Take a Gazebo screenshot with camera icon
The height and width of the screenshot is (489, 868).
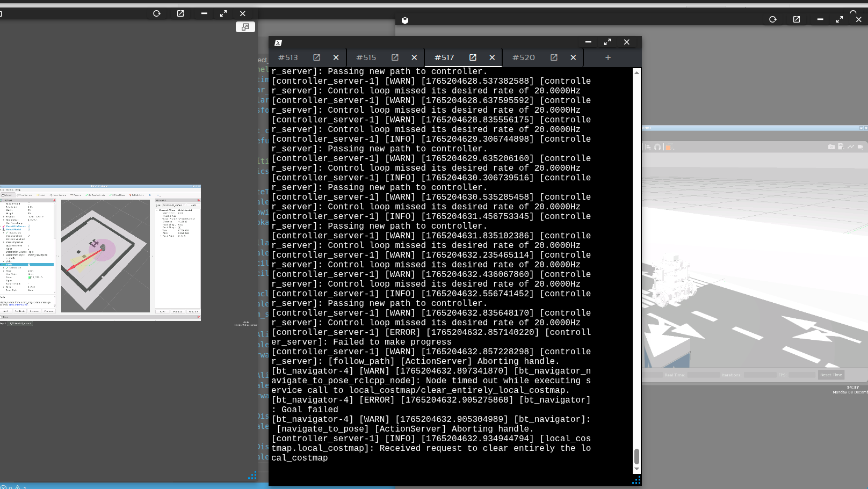coord(831,147)
